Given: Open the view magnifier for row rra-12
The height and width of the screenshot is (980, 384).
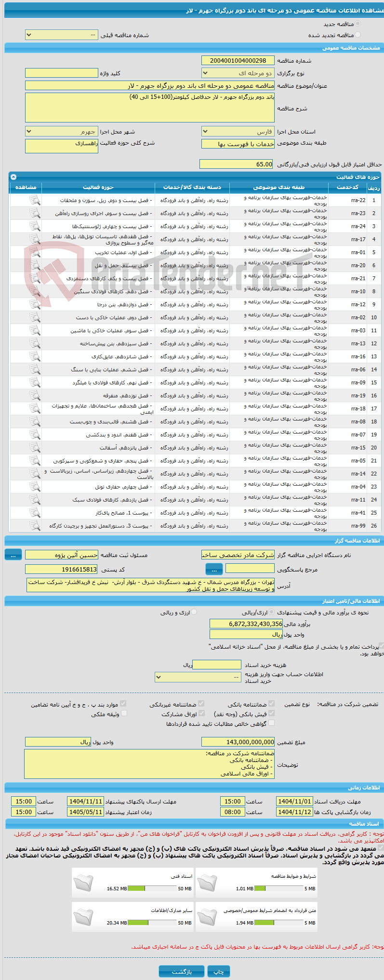Looking at the screenshot, I should [x=35, y=304].
